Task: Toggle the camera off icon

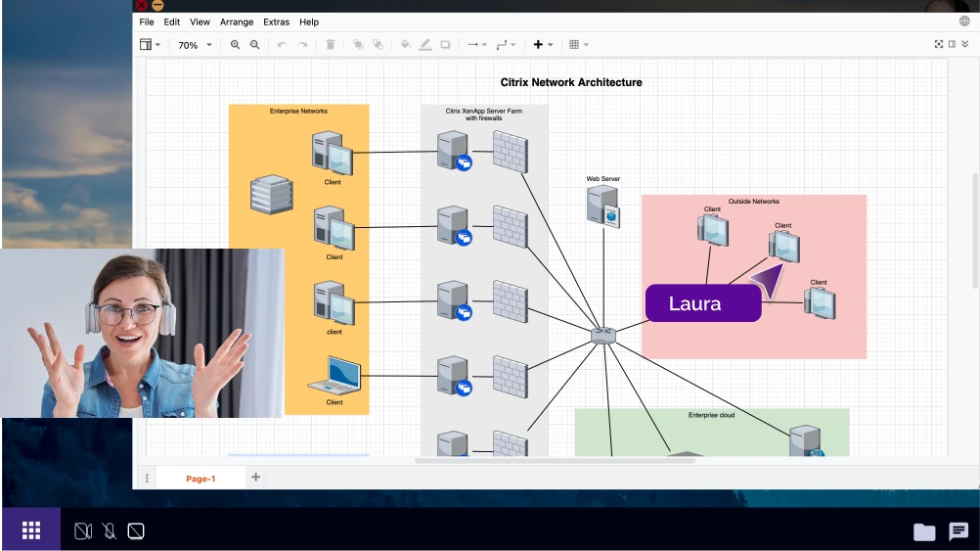Action: [x=83, y=531]
